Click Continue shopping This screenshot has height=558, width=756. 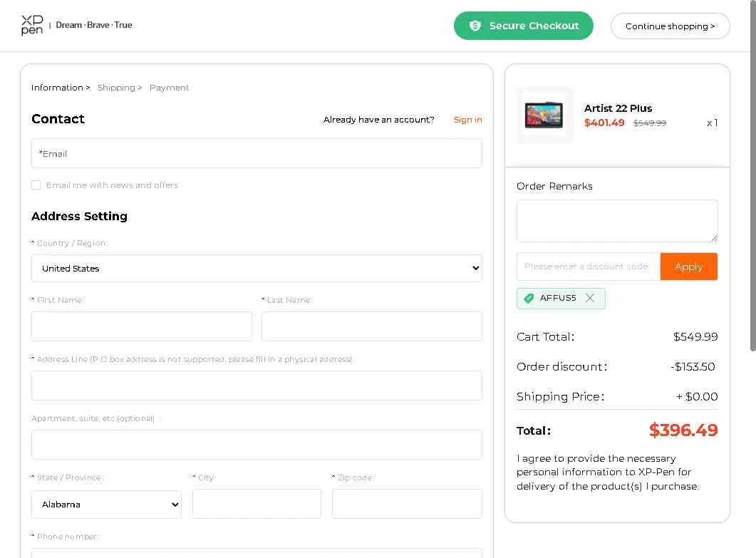click(x=670, y=26)
